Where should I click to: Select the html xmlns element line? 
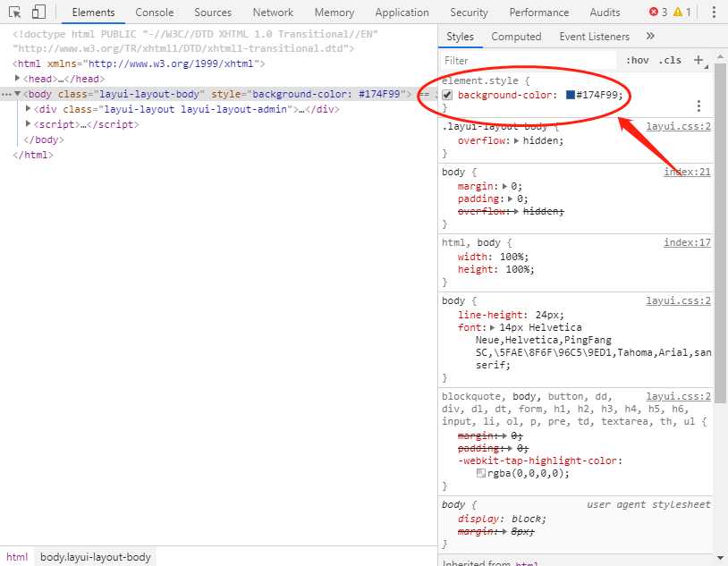pos(139,63)
